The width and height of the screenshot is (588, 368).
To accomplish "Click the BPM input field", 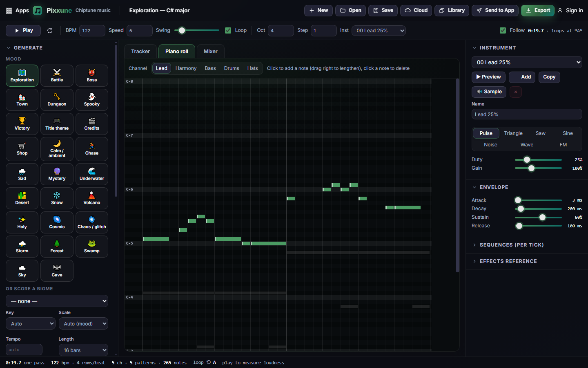I will (x=92, y=31).
